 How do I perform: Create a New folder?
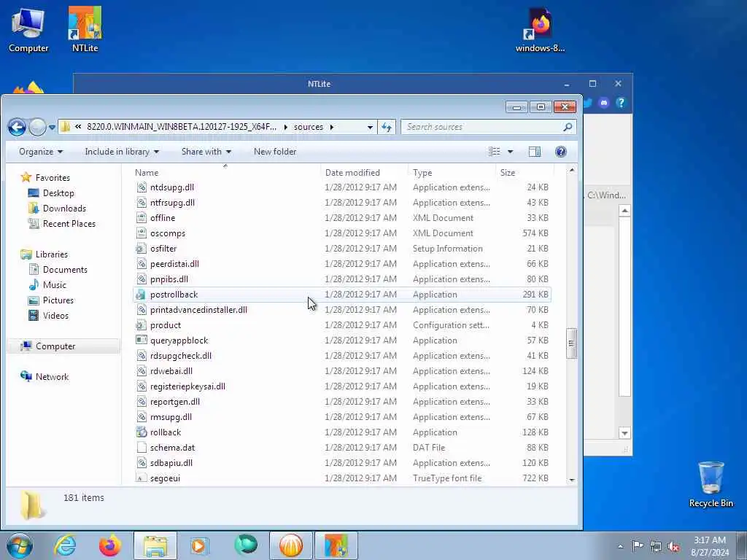click(x=275, y=152)
